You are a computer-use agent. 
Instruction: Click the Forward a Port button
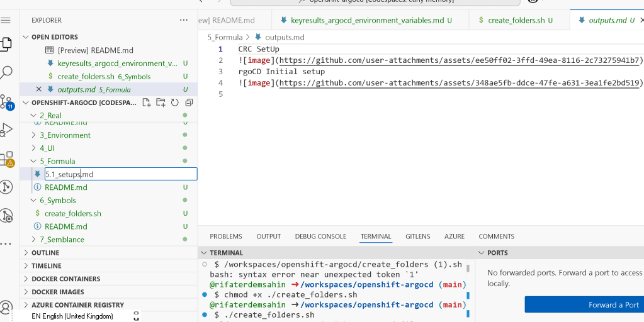(x=584, y=305)
